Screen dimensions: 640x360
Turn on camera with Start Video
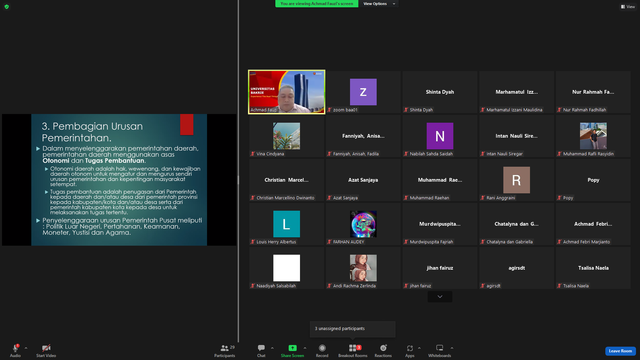click(x=46, y=350)
